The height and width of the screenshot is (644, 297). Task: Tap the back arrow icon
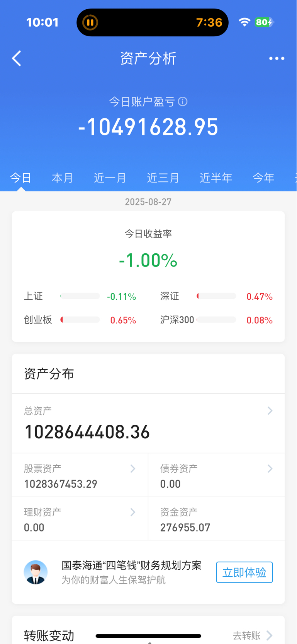click(x=17, y=58)
